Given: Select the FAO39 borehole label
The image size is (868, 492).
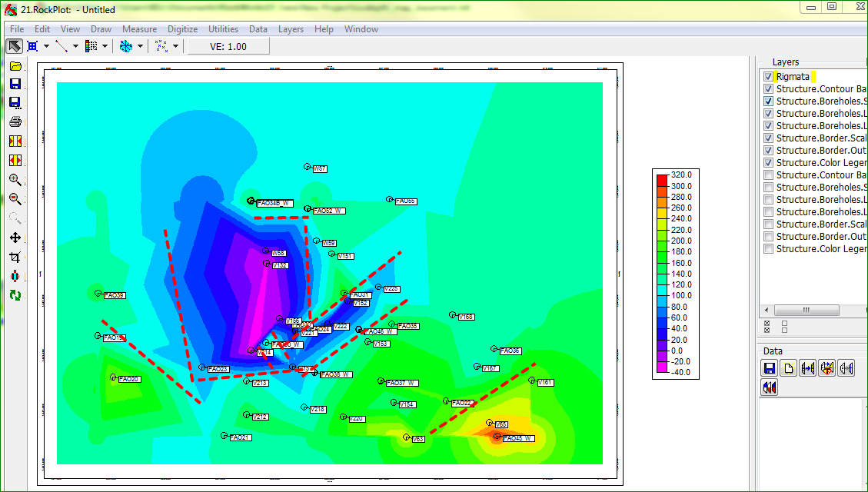Looking at the screenshot, I should [115, 295].
